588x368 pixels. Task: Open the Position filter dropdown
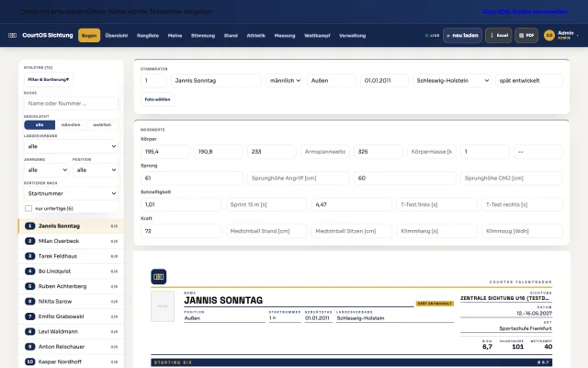coord(96,170)
